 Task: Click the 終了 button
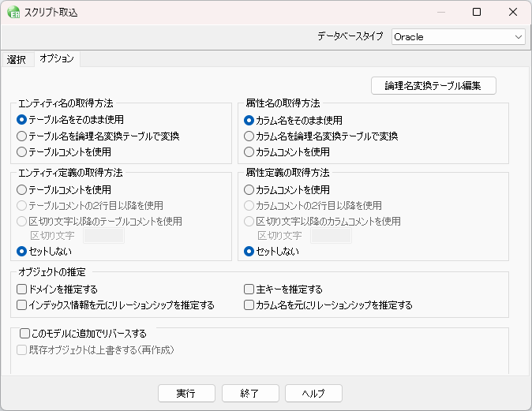click(250, 394)
